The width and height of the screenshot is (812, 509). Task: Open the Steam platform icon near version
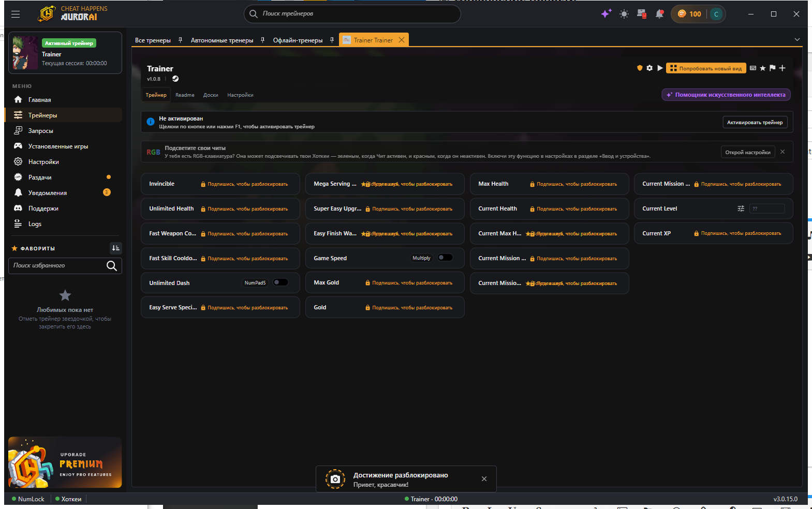tap(175, 79)
